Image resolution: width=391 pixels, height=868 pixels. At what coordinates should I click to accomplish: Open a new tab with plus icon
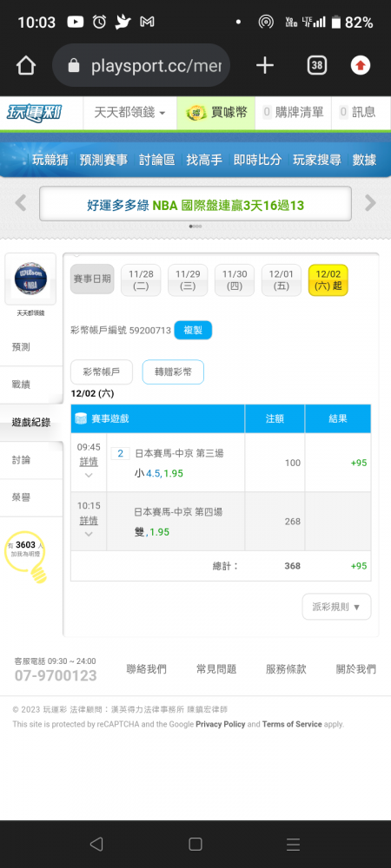265,66
